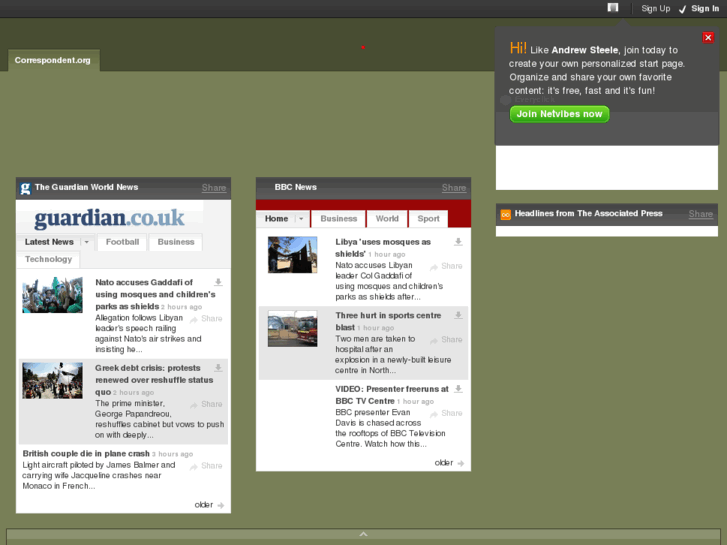Screen dimensions: 727x545
Task: Download icon for Greek debt crisis article
Action: [x=218, y=368]
